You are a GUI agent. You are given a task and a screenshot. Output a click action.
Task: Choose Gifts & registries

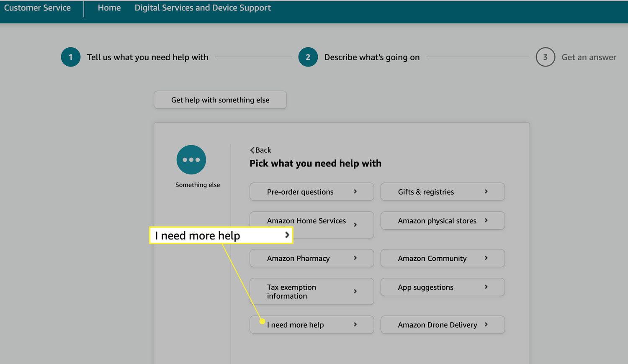click(443, 192)
